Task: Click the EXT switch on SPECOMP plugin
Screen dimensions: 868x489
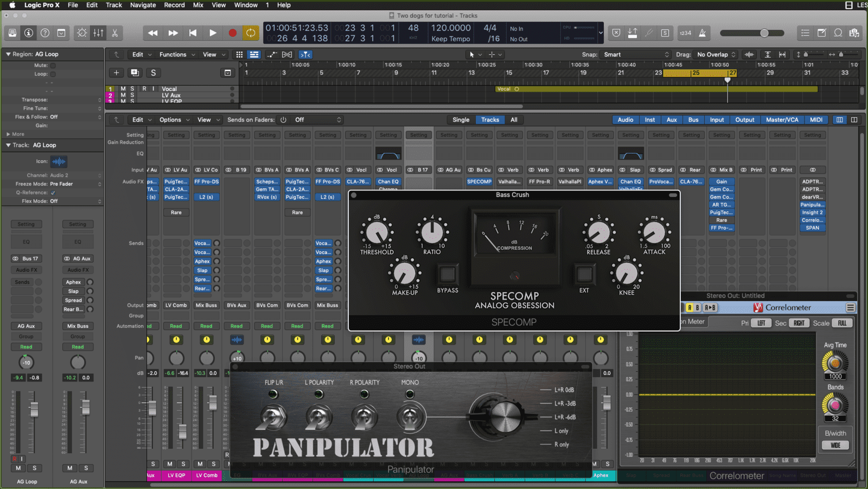Action: coord(584,274)
